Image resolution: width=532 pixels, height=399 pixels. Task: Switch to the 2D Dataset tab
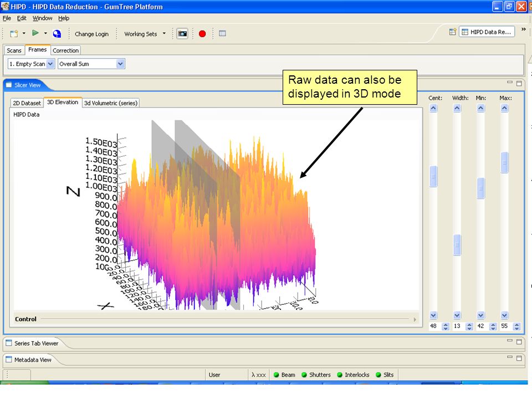(x=27, y=103)
